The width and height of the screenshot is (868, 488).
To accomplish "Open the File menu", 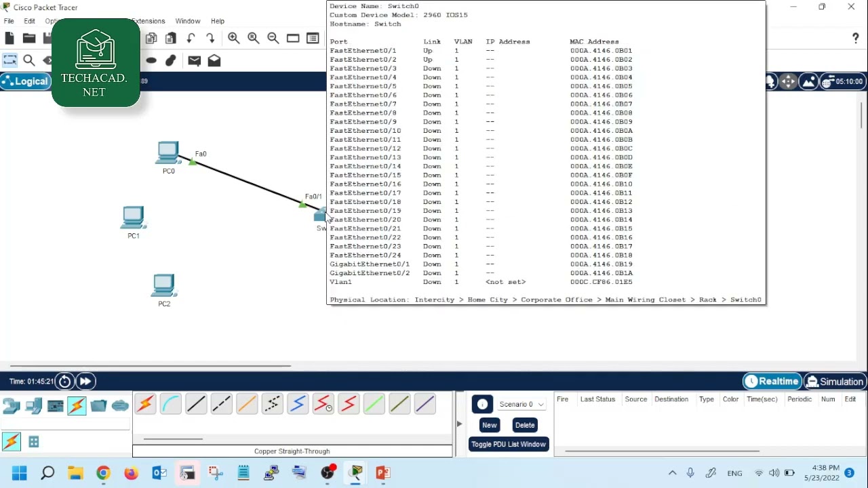I will pos(9,21).
